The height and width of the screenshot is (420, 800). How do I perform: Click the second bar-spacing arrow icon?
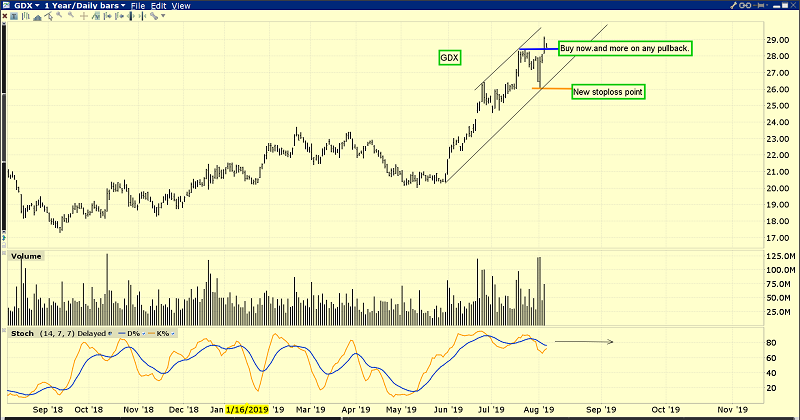coord(119,16)
